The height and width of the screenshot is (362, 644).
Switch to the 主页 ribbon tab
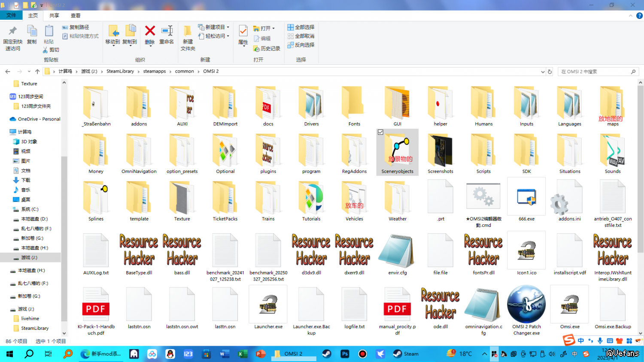33,15
